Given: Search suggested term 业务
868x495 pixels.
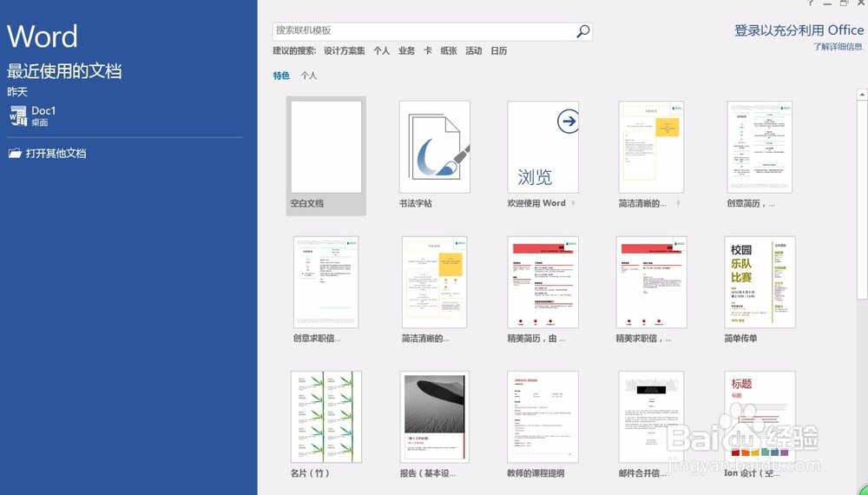Looking at the screenshot, I should 406,51.
